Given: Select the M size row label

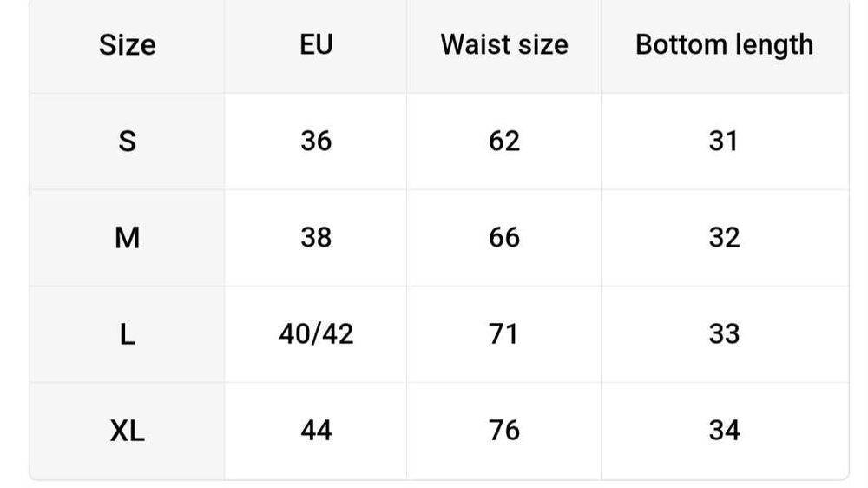Looking at the screenshot, I should click(127, 237).
